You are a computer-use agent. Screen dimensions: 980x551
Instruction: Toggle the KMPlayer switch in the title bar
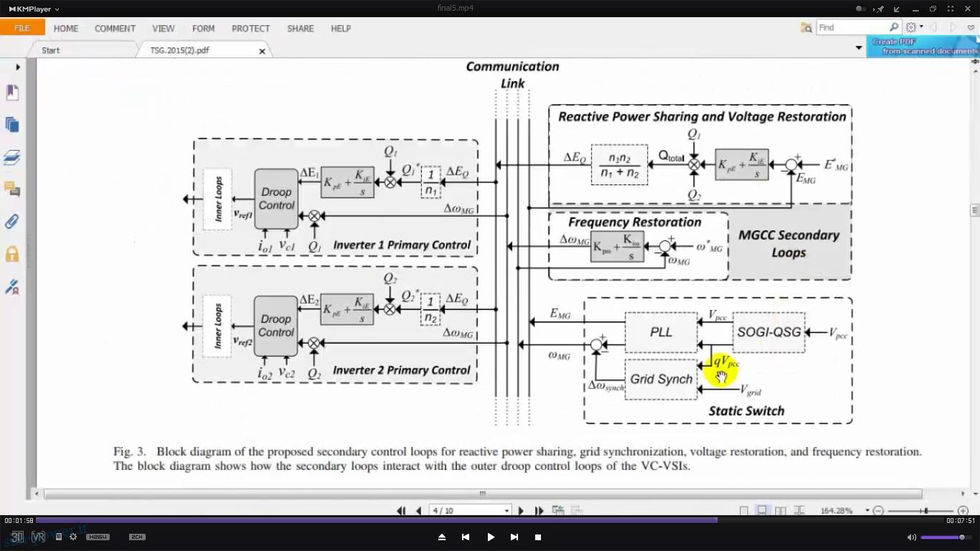tap(861, 9)
